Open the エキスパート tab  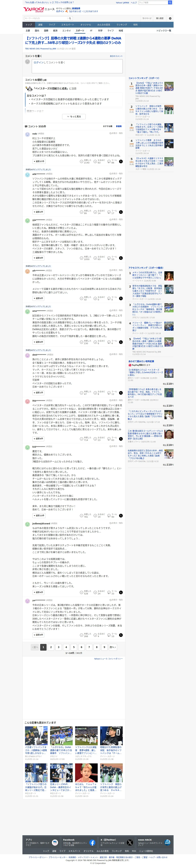[x=68, y=25]
